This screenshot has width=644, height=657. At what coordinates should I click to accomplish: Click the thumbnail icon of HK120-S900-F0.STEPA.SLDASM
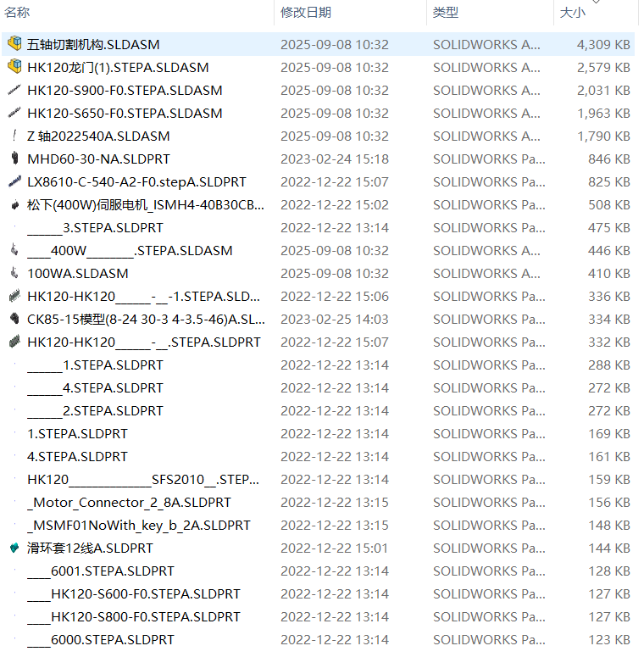pyautogui.click(x=14, y=90)
